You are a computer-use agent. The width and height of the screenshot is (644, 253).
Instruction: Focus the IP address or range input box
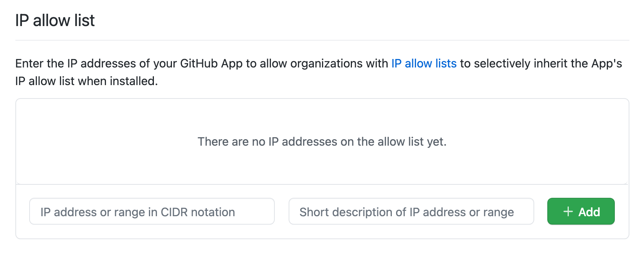(x=152, y=211)
